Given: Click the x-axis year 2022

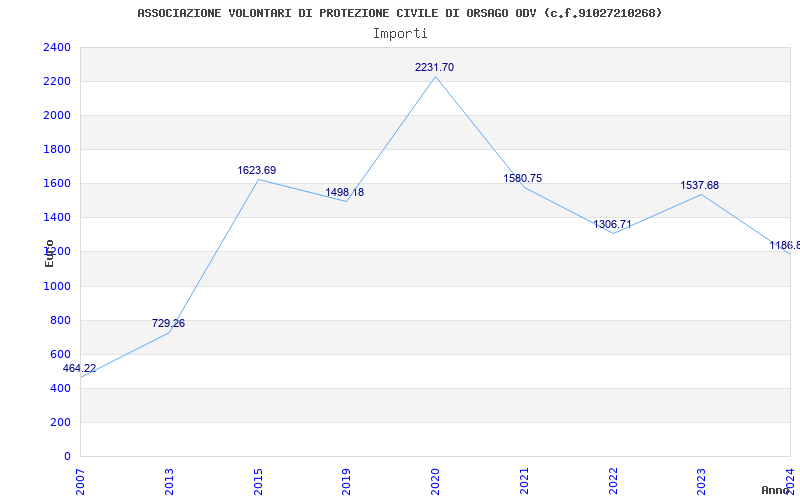Looking at the screenshot, I should coord(613,481).
